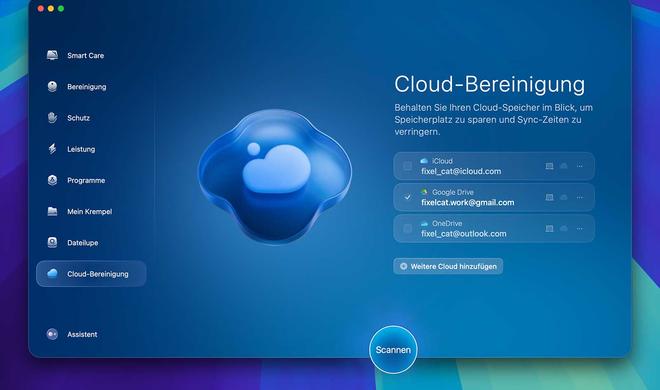
Task: Click fixelcat.work@gmail.com
Action: (468, 202)
